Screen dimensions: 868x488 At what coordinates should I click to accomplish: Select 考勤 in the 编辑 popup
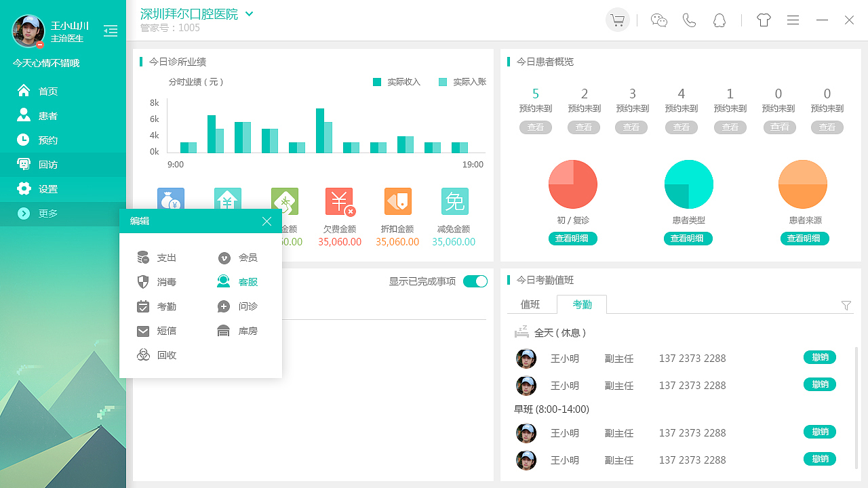click(157, 306)
